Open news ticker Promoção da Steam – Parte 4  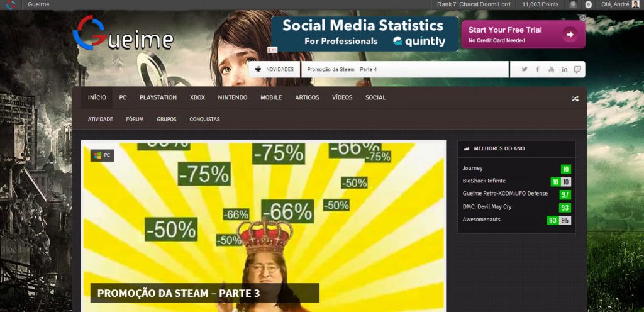[341, 69]
